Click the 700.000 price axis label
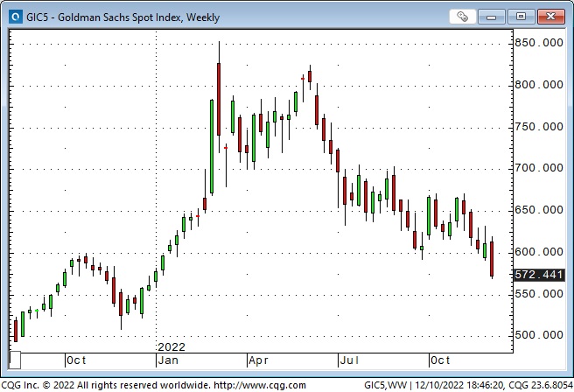The image size is (574, 392). 539,168
